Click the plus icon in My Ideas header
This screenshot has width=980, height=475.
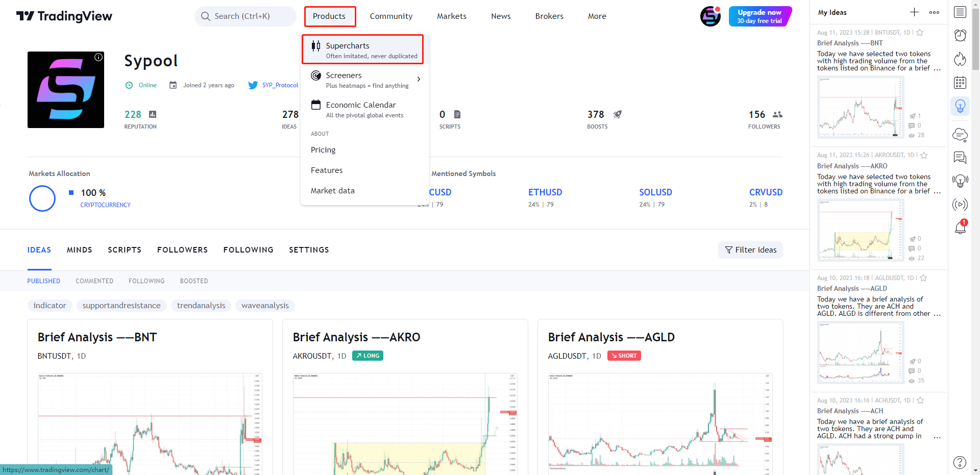click(x=914, y=12)
